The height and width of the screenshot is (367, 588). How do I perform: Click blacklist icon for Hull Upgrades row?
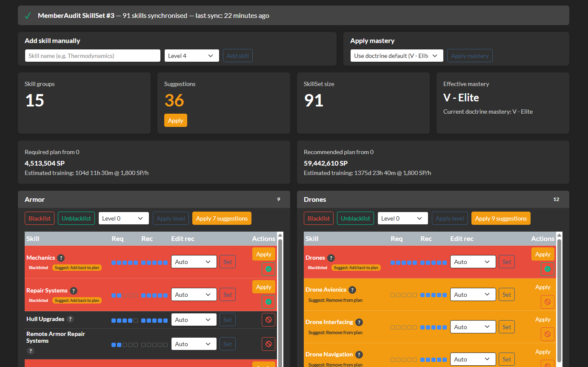tap(268, 320)
